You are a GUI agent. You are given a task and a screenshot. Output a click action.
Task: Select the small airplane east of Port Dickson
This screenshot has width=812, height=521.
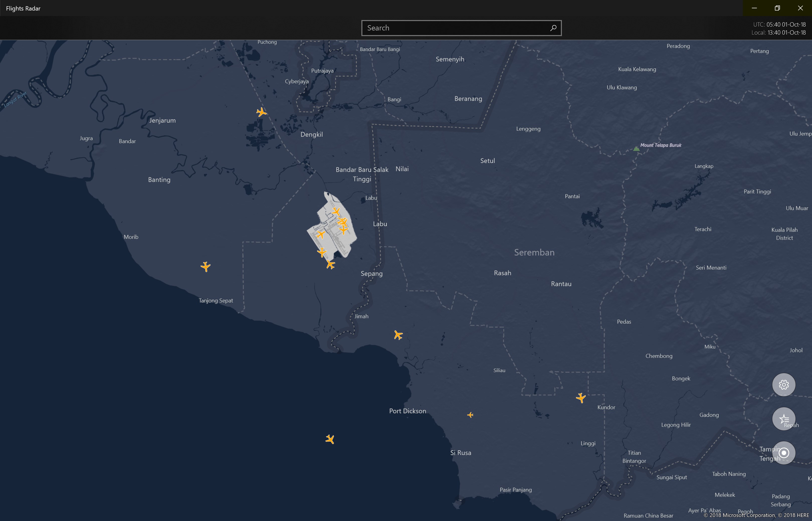(x=470, y=415)
